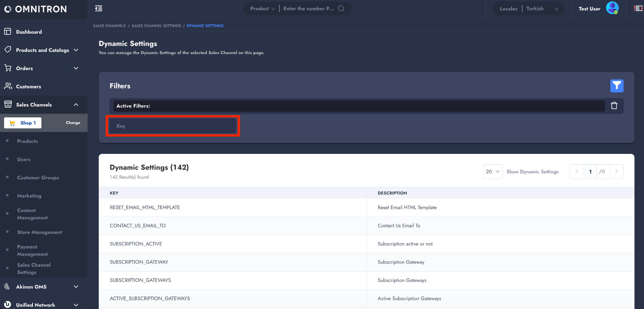Expand the Unified Network menu
The width and height of the screenshot is (644, 309).
pos(76,305)
